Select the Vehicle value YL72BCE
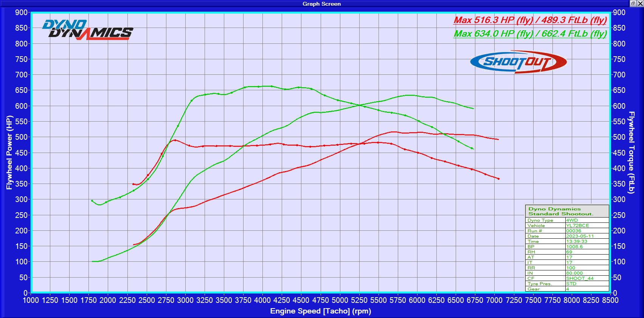 [577, 225]
